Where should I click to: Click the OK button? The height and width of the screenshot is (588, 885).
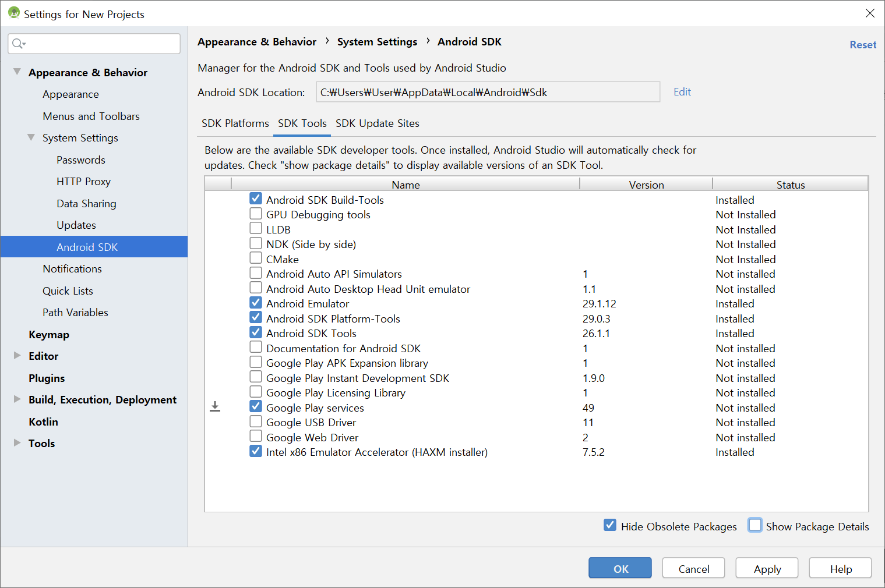click(x=620, y=568)
